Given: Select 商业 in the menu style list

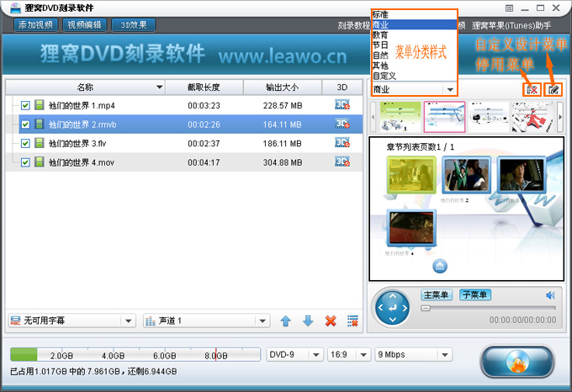Looking at the screenshot, I should pyautogui.click(x=414, y=24).
